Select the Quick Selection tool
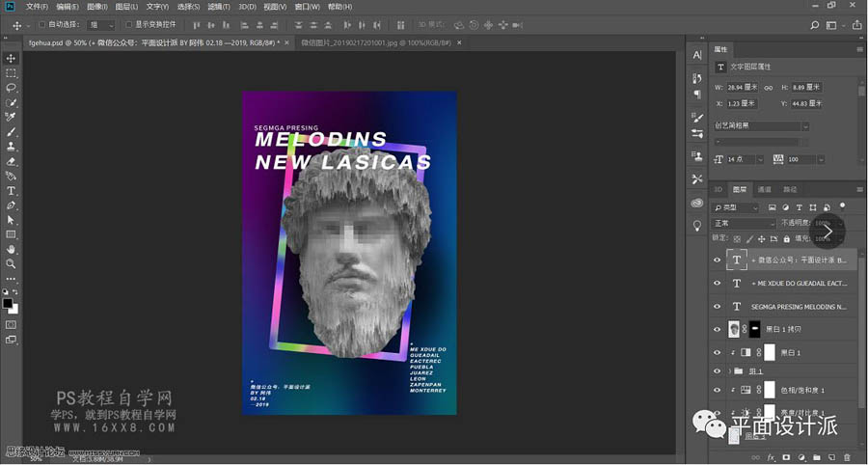Viewport: 868px width, 465px height. [11, 103]
